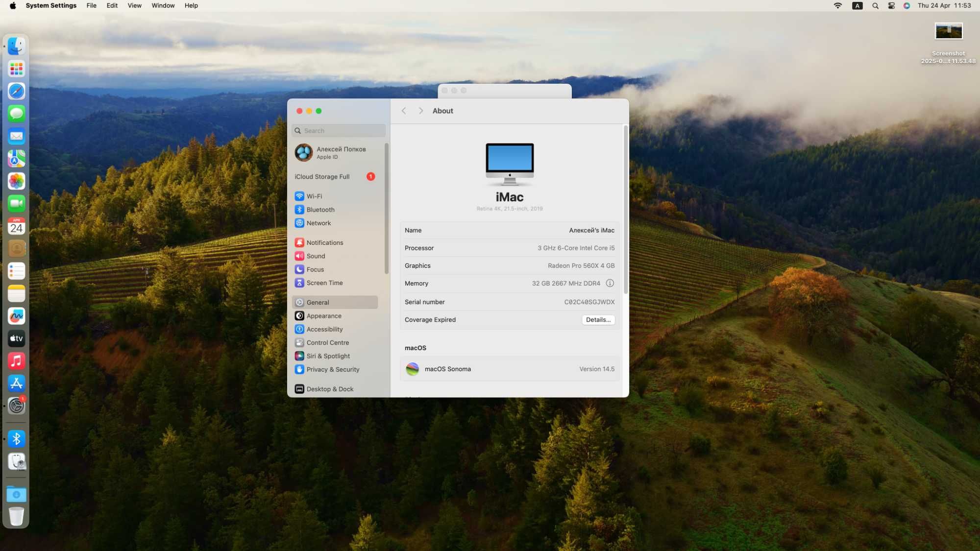Screen dimensions: 980x551
Task: Click the Name value Алексей's iMac
Action: tap(591, 231)
